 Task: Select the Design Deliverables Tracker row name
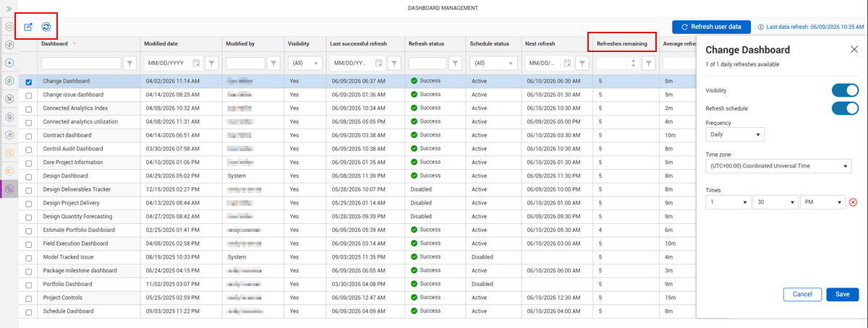coord(76,189)
